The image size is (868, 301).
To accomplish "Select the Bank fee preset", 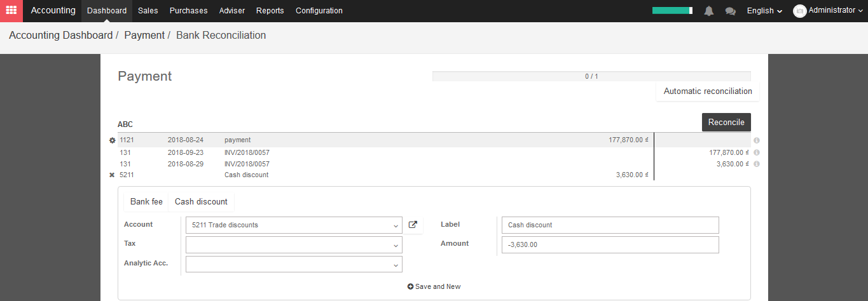I will click(x=146, y=202).
